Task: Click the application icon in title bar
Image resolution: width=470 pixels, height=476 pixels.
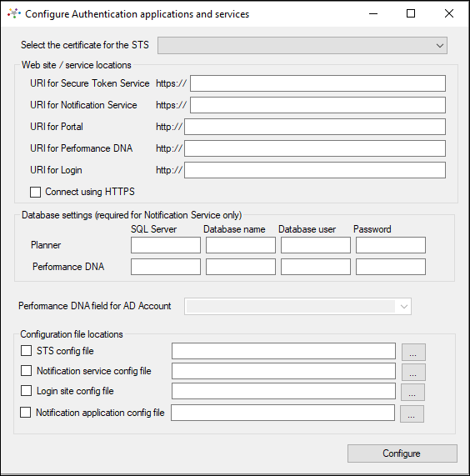Action: tap(13, 13)
